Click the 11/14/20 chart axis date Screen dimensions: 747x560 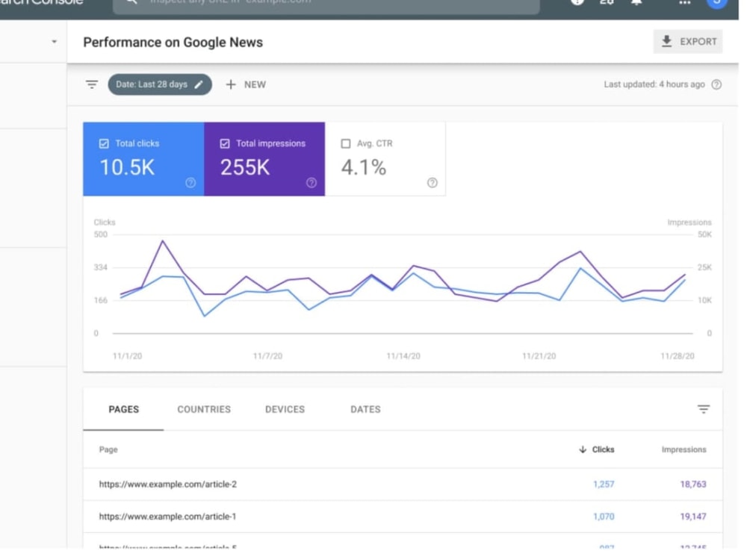coord(403,356)
